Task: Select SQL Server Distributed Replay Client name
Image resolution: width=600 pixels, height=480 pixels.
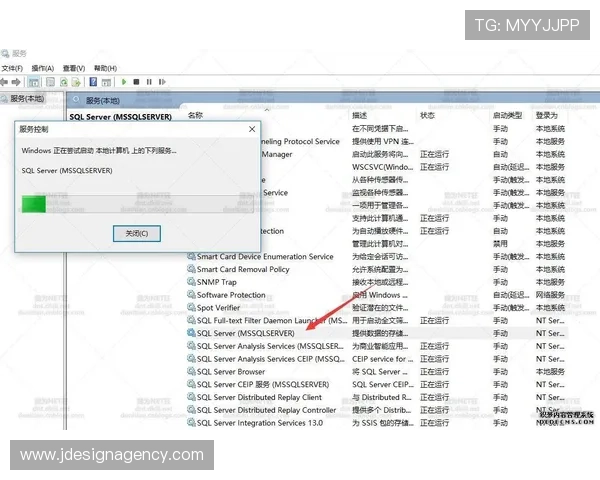Action: pyautogui.click(x=259, y=397)
